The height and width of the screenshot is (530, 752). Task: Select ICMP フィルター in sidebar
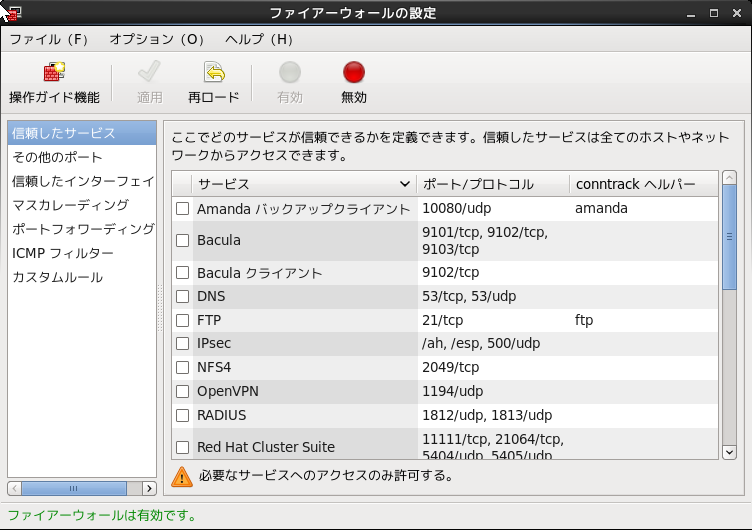(82, 253)
